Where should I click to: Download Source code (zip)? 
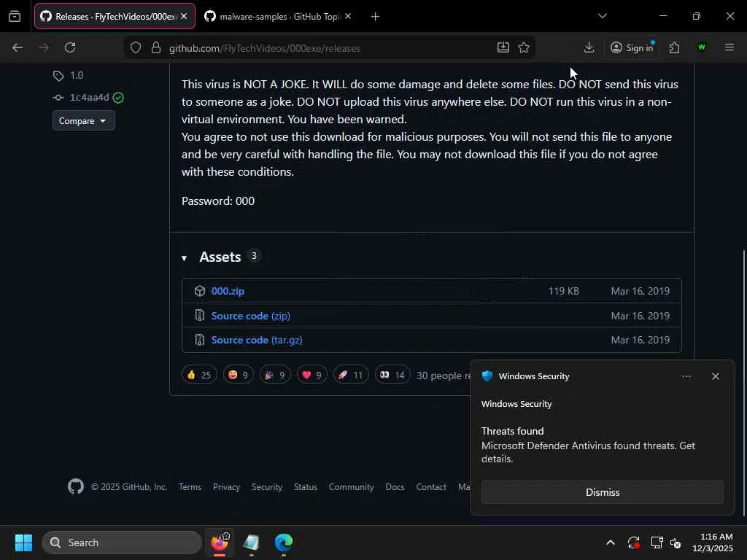coord(251,316)
